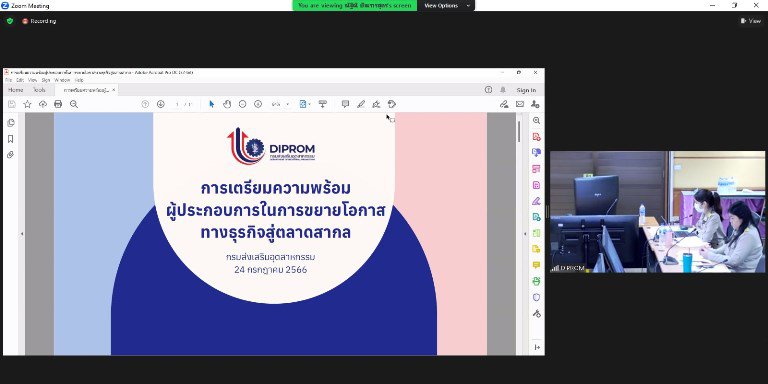
Task: Click the scrolling mode toolbar icon
Action: (x=322, y=104)
